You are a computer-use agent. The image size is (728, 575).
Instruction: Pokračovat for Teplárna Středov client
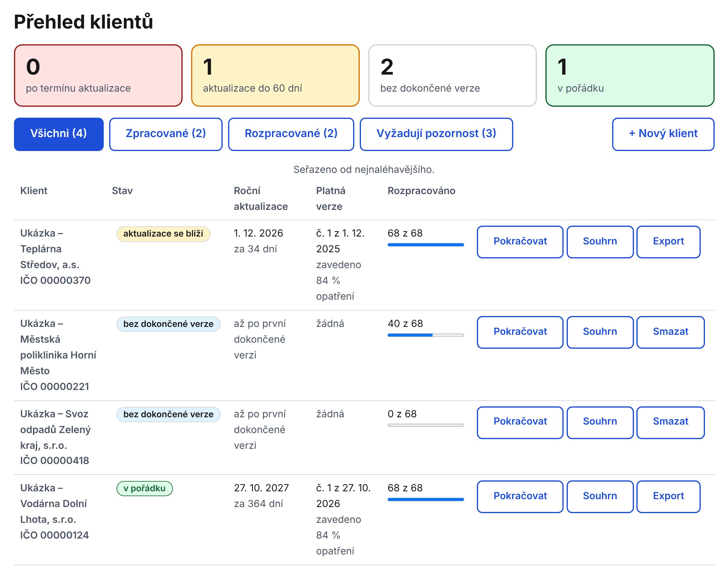(520, 242)
